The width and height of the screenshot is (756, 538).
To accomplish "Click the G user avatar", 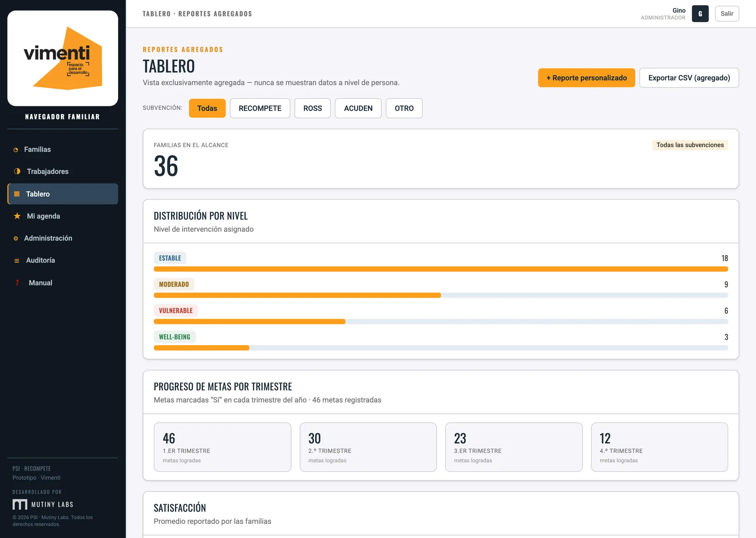I will 700,14.
